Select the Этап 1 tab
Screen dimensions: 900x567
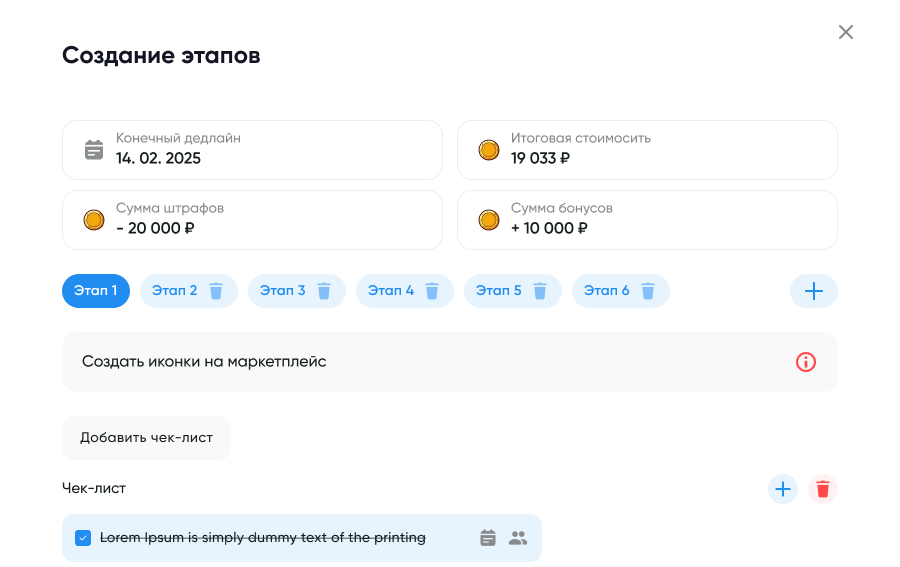click(x=96, y=291)
